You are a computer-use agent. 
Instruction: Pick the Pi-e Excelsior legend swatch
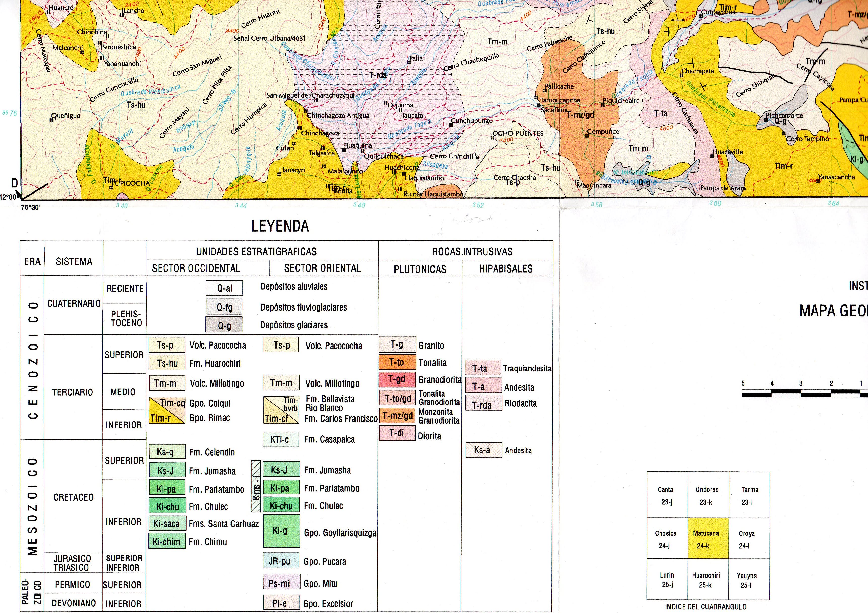tap(281, 603)
